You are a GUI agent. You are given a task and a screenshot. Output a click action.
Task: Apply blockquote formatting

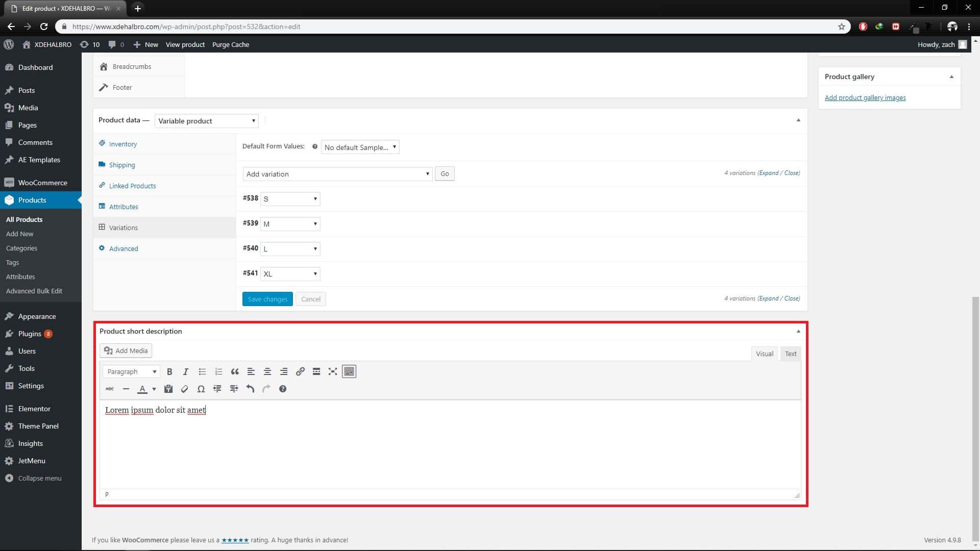coord(235,371)
